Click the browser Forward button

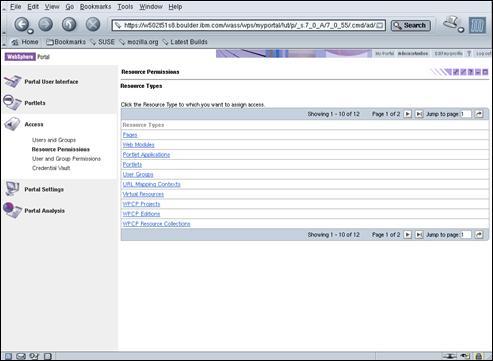coord(46,24)
